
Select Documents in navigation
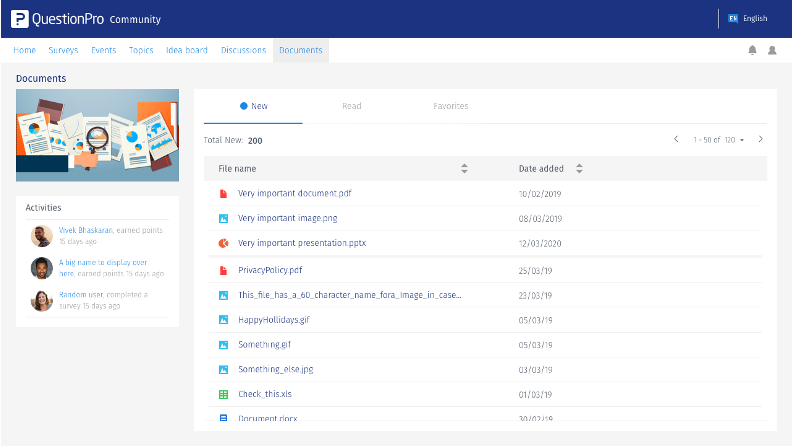tap(301, 51)
